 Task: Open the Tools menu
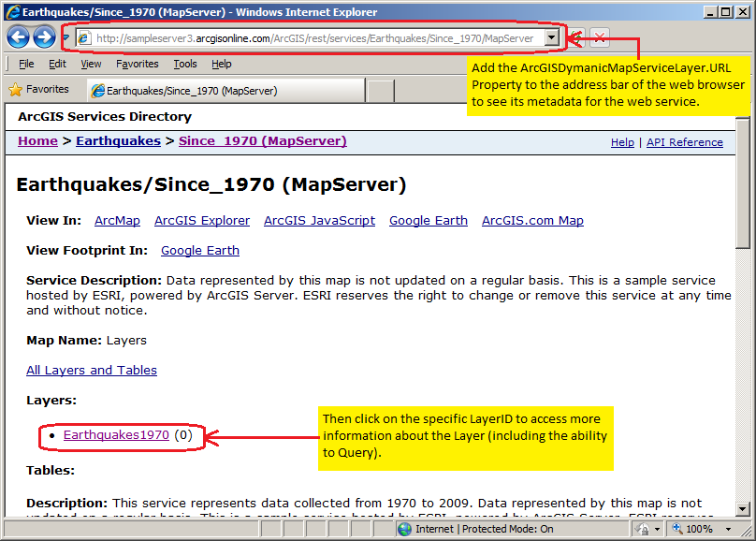click(x=184, y=64)
